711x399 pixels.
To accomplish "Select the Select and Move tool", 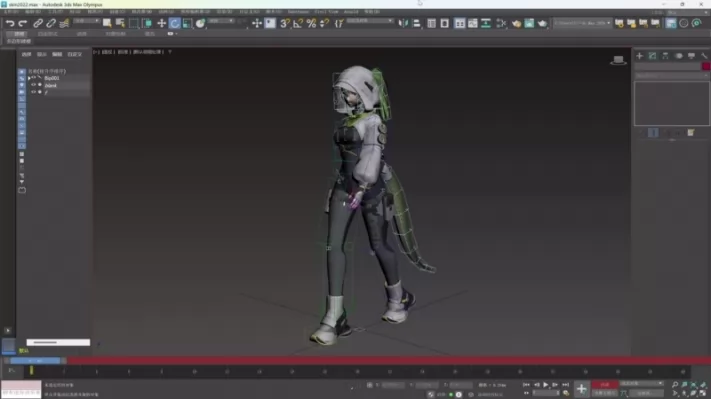I will [x=161, y=23].
